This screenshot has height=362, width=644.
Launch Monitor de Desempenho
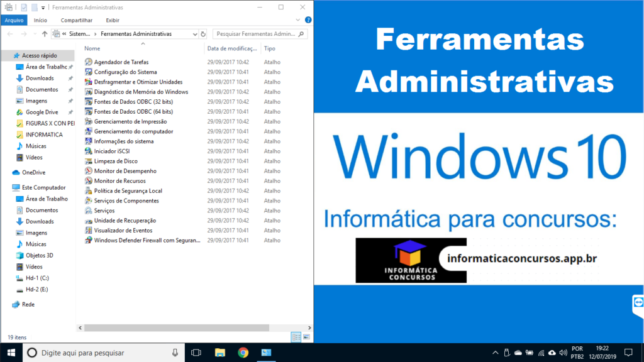click(x=125, y=171)
